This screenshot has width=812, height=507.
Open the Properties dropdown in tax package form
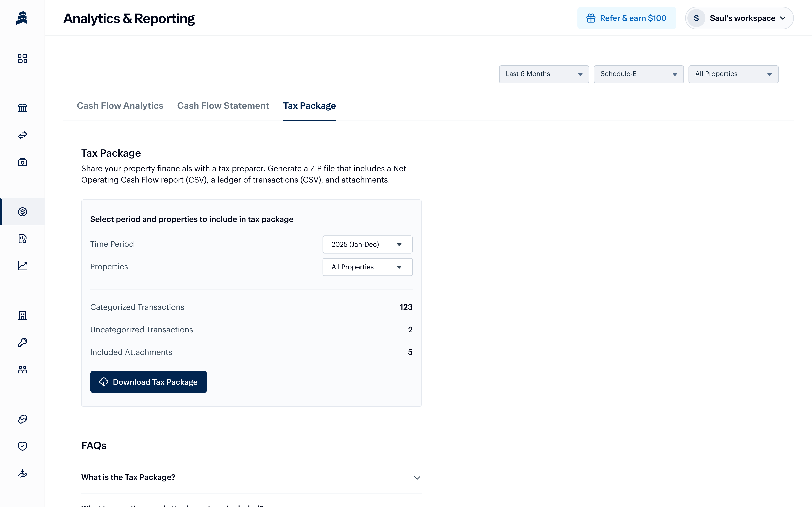tap(367, 267)
